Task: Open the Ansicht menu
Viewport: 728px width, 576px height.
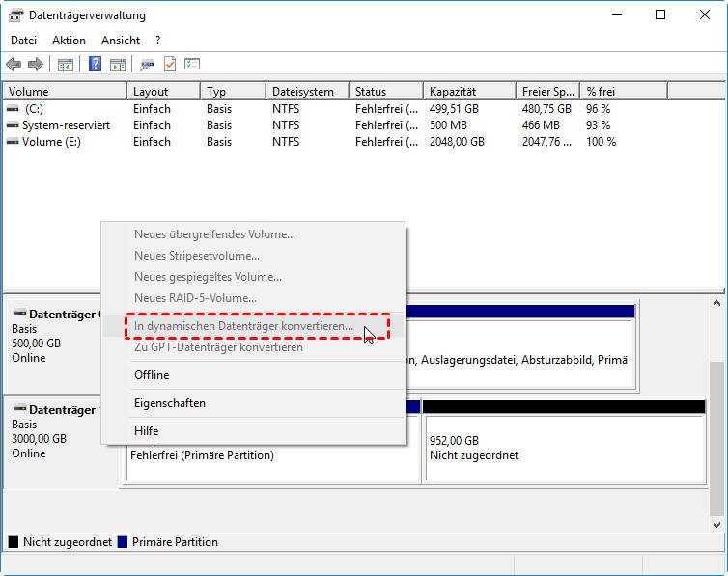Action: [121, 41]
